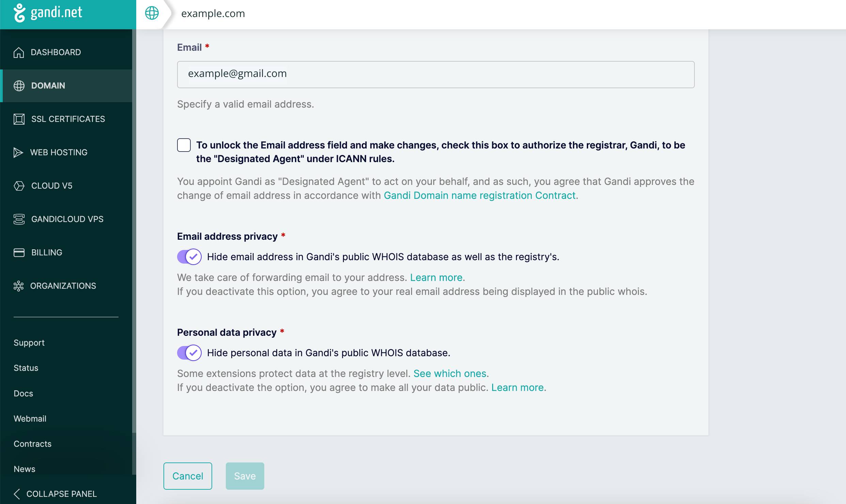Screen dimensions: 846x504
Task: Open Dashboard via house icon
Action: (19, 52)
